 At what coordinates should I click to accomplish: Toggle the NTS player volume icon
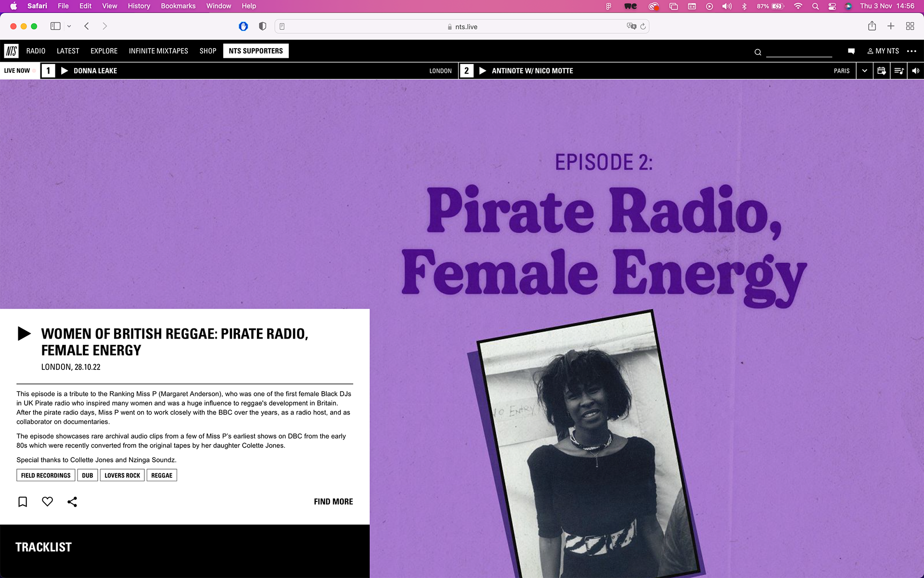tap(915, 71)
